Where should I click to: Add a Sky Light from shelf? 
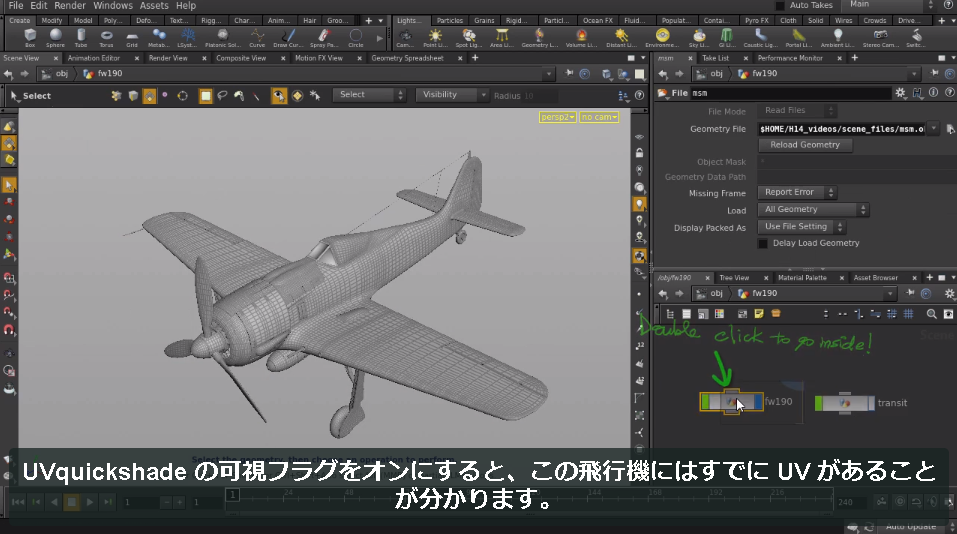[698, 38]
